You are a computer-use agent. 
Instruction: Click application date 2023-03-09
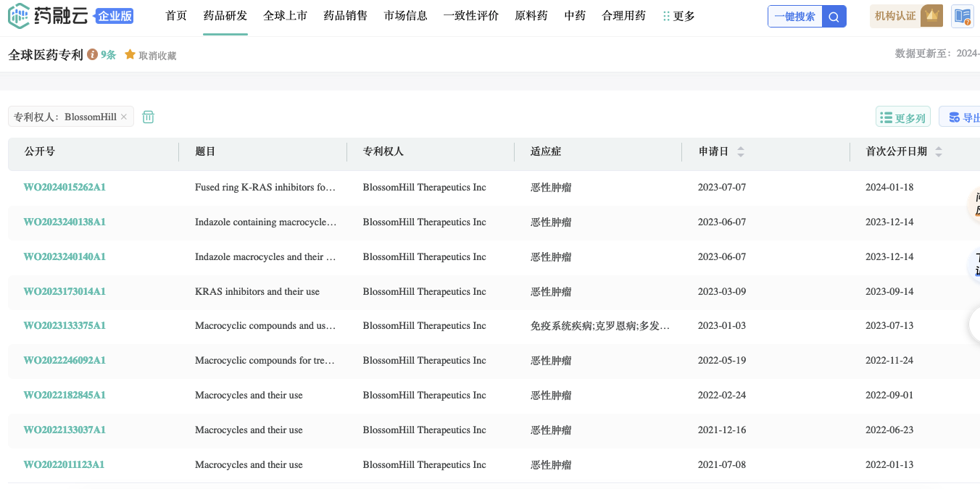722,291
